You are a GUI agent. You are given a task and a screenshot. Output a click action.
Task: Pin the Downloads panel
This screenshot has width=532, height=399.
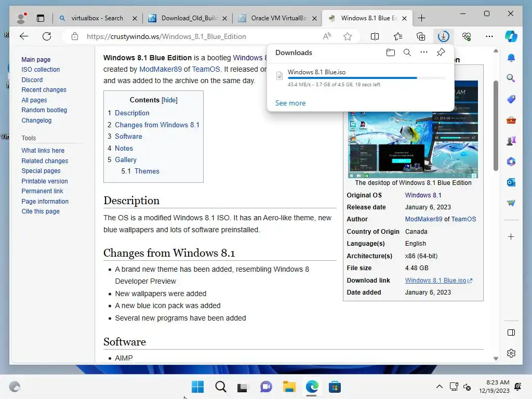[x=441, y=52]
